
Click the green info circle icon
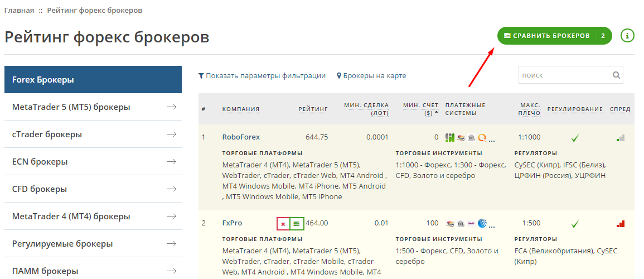tap(627, 36)
